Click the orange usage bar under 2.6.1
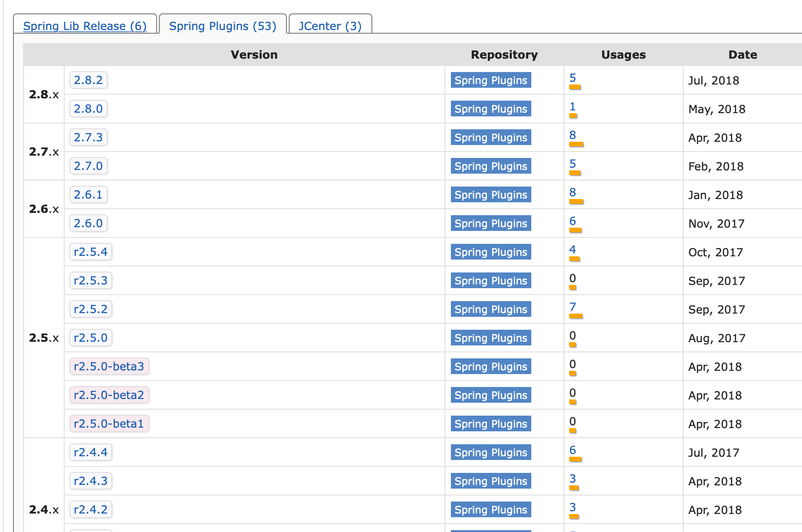802x532 pixels. (x=577, y=201)
